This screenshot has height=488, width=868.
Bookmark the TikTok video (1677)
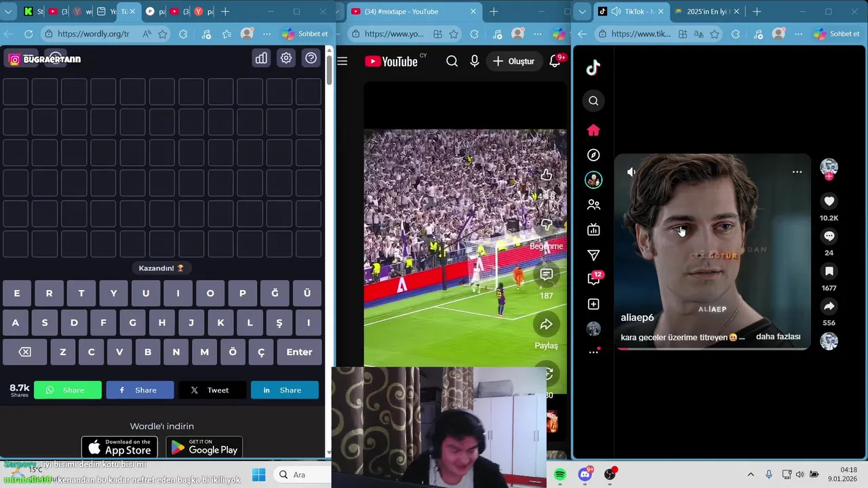point(829,271)
